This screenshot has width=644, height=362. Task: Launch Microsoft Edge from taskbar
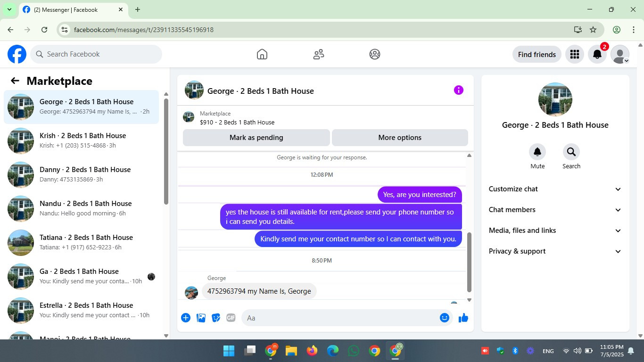click(x=333, y=351)
